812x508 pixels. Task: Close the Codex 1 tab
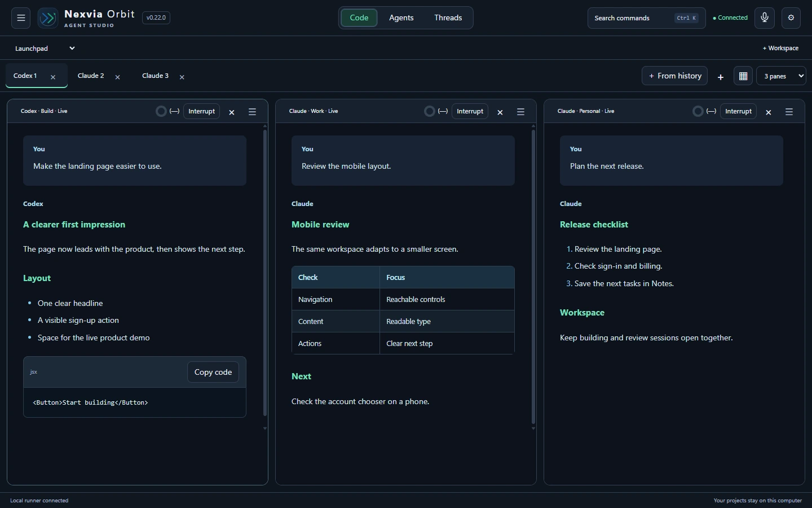click(x=53, y=77)
